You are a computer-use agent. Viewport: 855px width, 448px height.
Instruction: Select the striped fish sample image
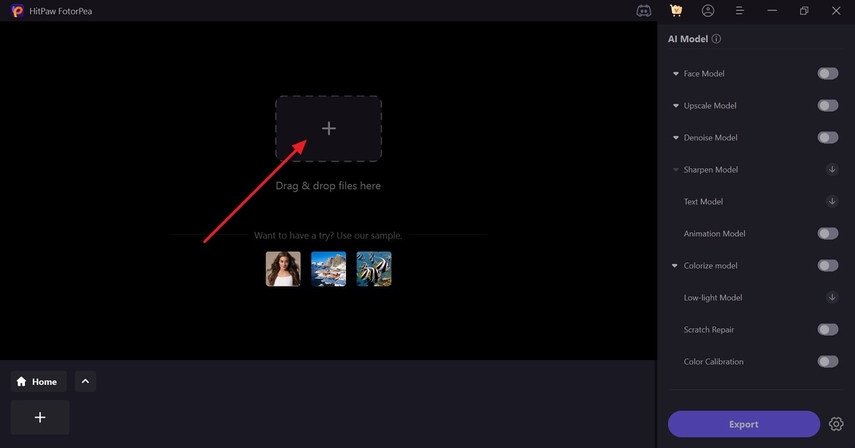(x=374, y=269)
